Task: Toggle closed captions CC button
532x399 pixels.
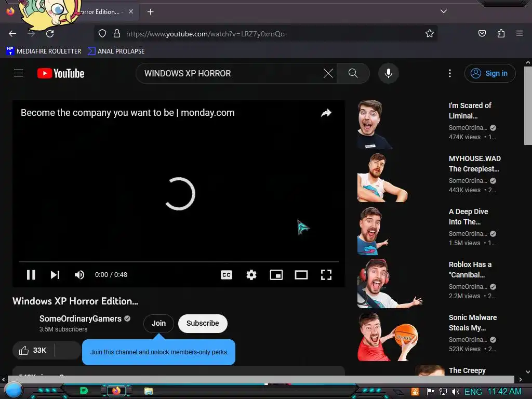Action: 227,275
